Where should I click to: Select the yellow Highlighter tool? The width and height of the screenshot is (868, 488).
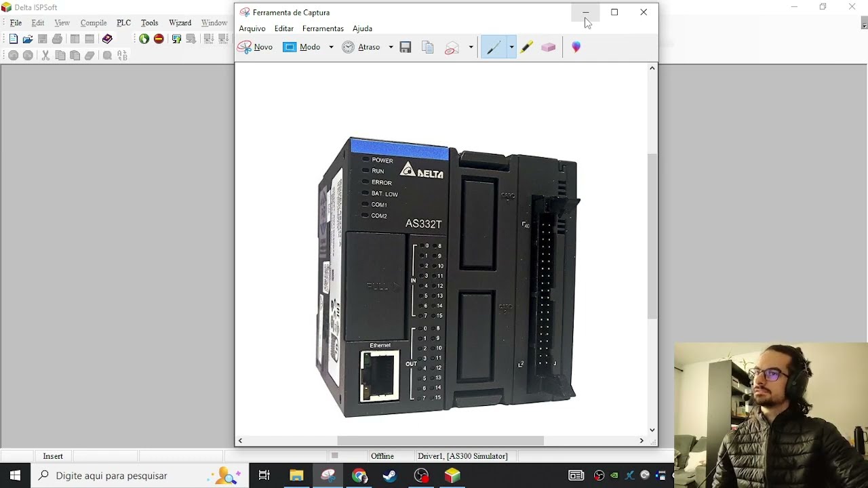(527, 47)
